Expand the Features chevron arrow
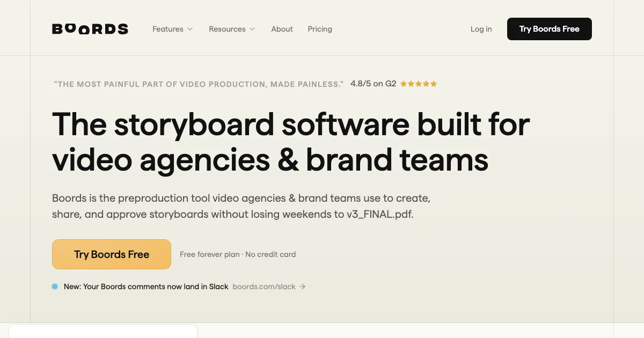 (190, 29)
